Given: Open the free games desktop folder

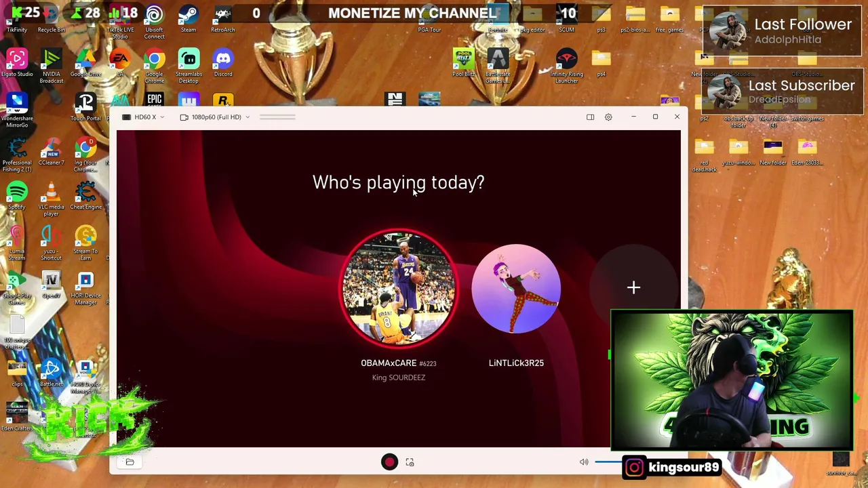Looking at the screenshot, I should (x=669, y=19).
